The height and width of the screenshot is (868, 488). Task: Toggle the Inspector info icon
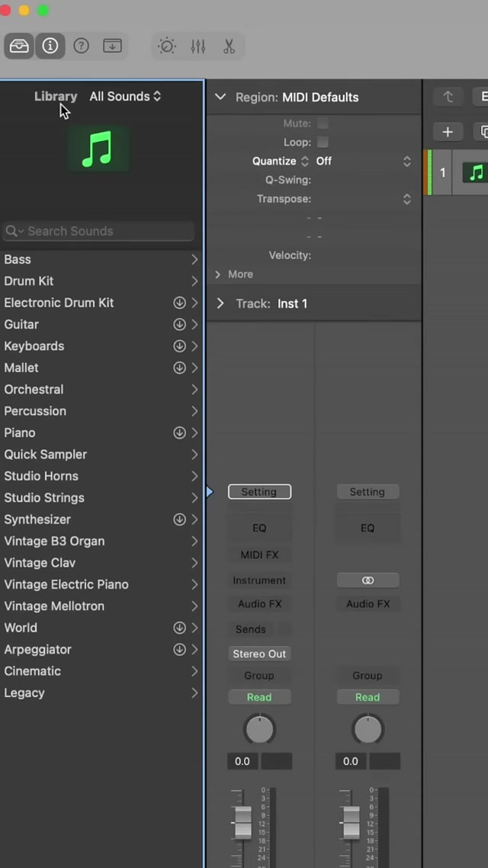coord(50,46)
